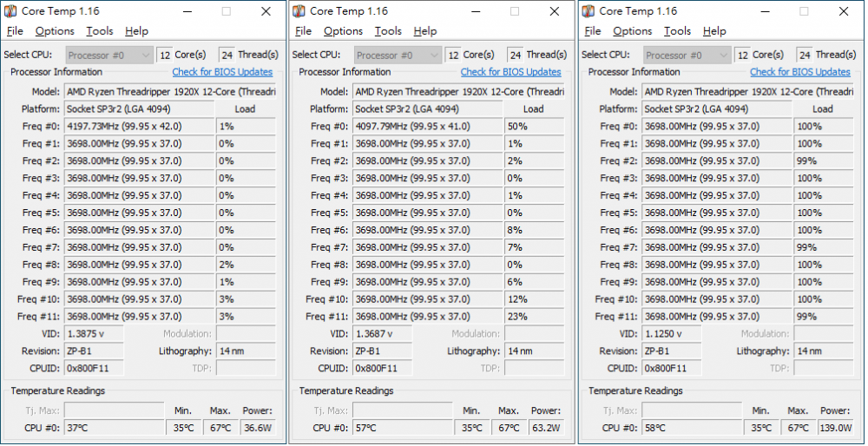Click the 63.2W power reading
The width and height of the screenshot is (868, 446).
point(546,428)
